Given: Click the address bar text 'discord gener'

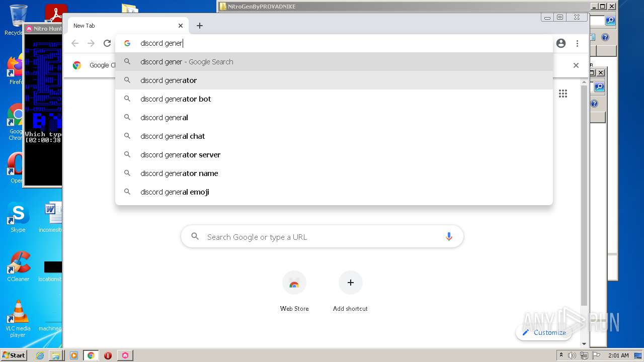Looking at the screenshot, I should tap(161, 43).
